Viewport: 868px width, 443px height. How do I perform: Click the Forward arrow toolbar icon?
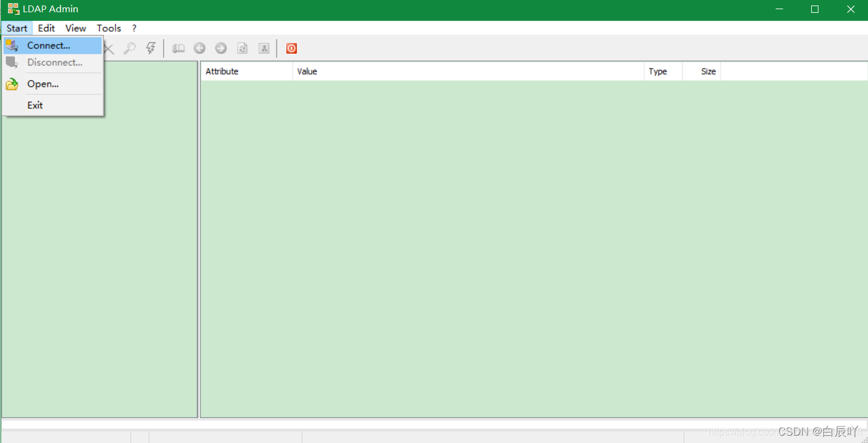[x=221, y=48]
